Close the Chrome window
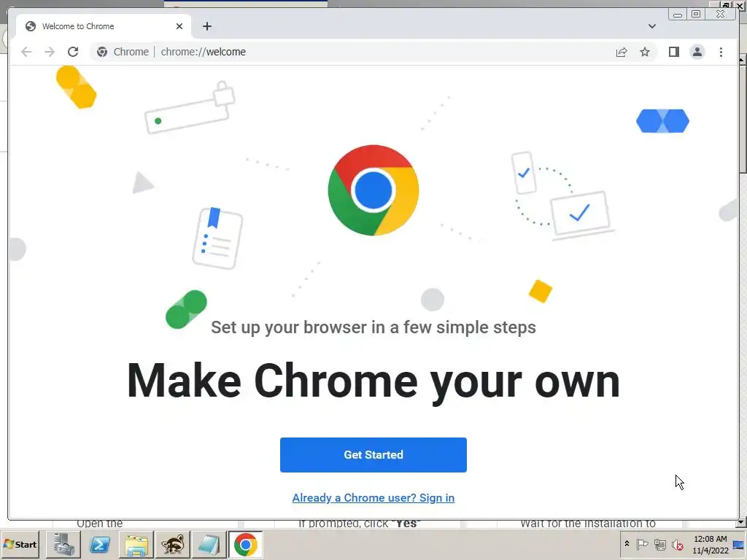Viewport: 747px width, 560px height. (x=720, y=15)
